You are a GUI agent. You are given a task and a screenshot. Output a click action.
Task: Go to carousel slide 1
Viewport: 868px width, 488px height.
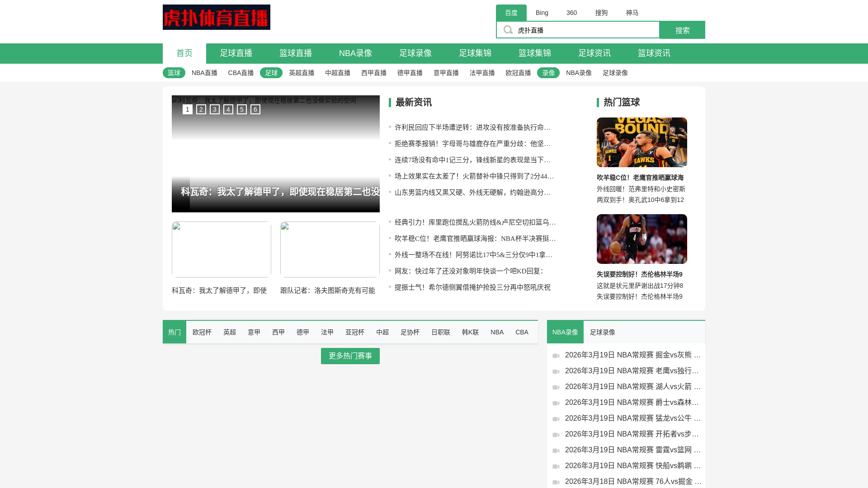click(188, 109)
